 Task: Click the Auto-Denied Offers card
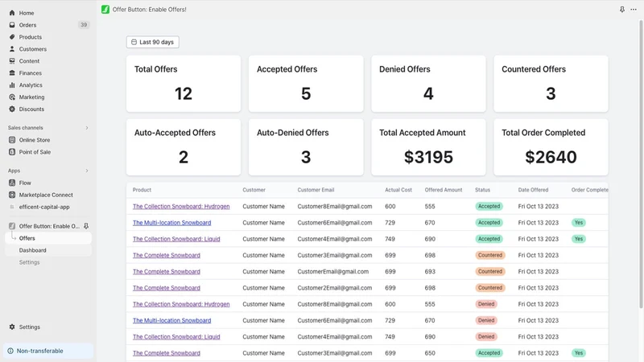[x=306, y=147]
